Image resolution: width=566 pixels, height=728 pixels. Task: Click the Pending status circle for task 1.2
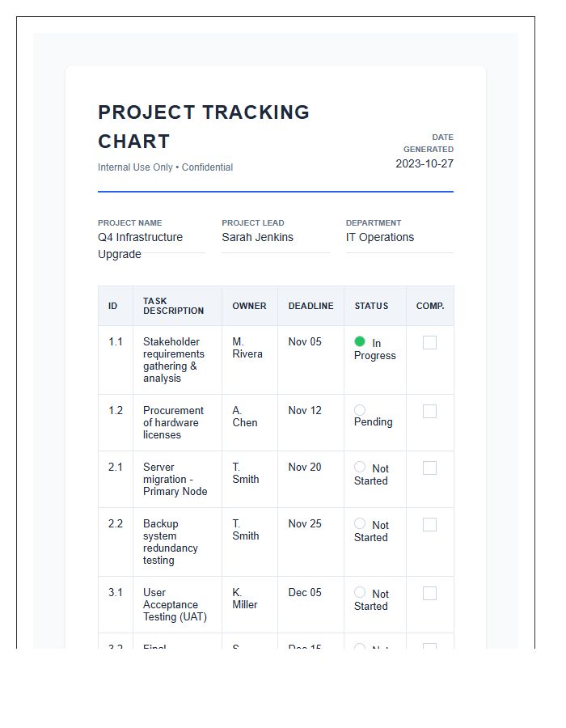coord(360,410)
